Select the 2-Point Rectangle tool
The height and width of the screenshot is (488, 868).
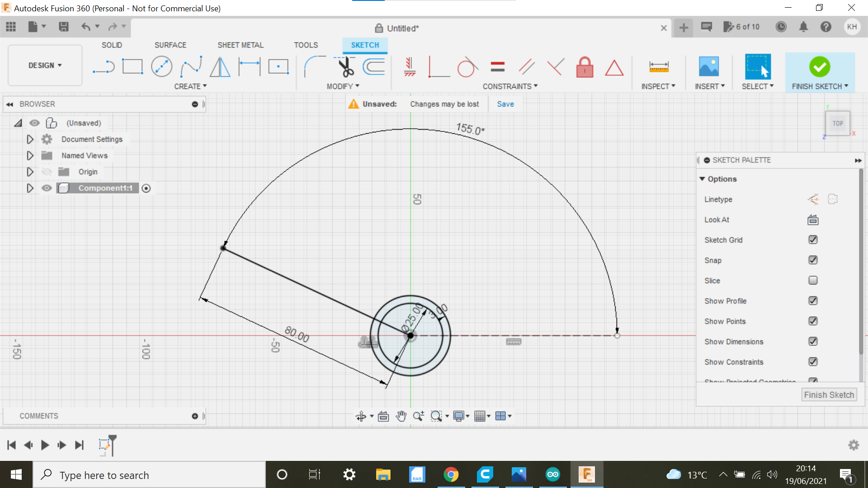(132, 66)
